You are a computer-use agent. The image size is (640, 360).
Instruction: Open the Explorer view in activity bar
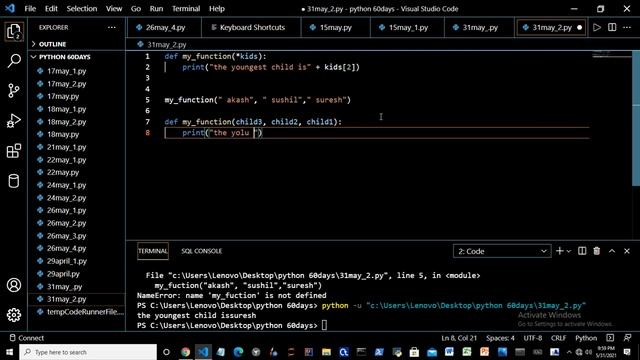[x=14, y=31]
